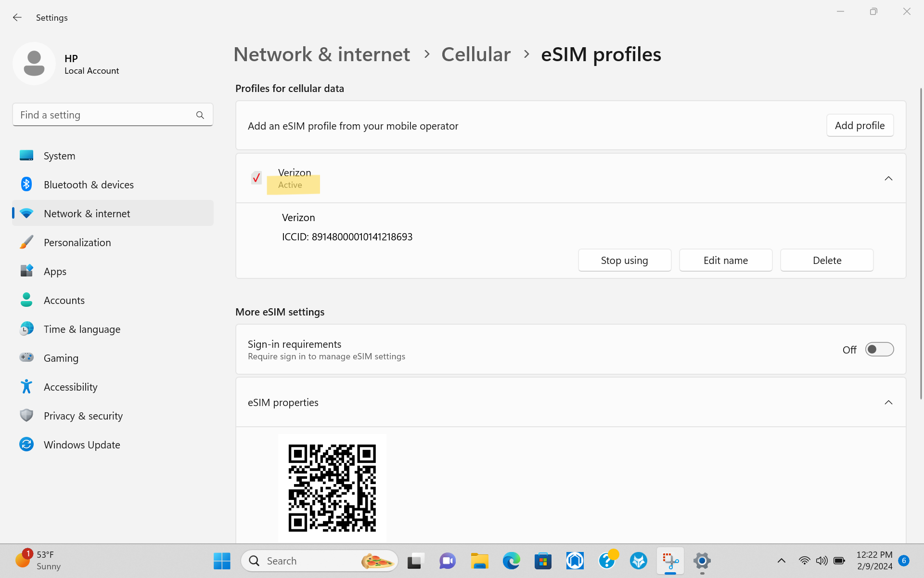The height and width of the screenshot is (578, 924).
Task: Toggle Sign-in requirements switch
Action: pyautogui.click(x=879, y=349)
